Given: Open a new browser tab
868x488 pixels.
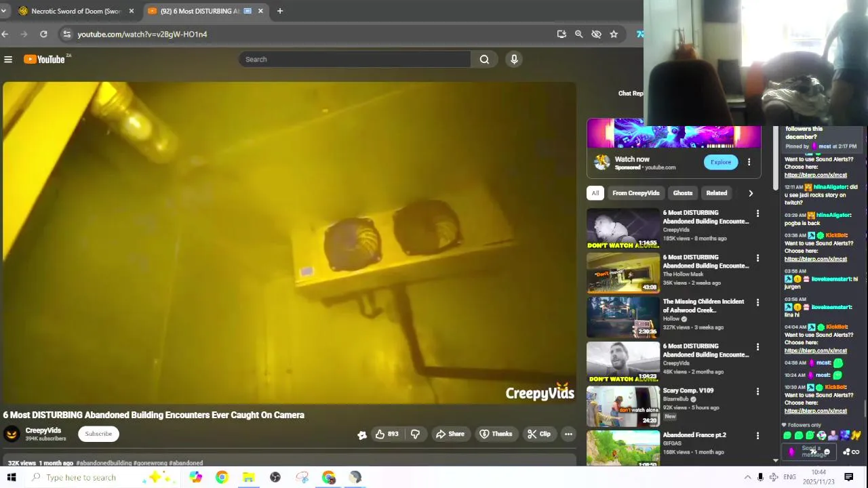Looking at the screenshot, I should tap(279, 11).
